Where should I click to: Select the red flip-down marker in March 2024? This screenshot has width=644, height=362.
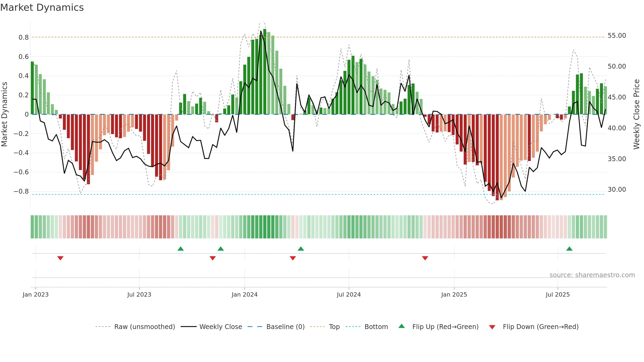(293, 258)
